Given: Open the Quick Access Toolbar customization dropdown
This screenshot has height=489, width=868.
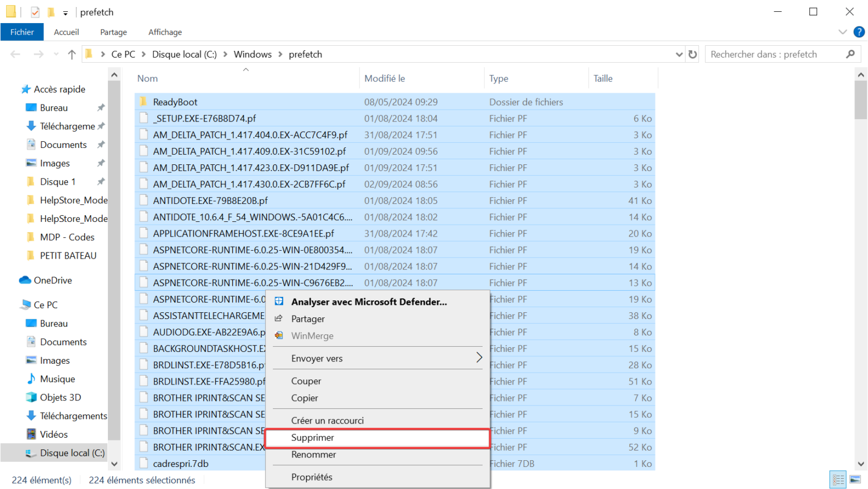Looking at the screenshot, I should [64, 11].
